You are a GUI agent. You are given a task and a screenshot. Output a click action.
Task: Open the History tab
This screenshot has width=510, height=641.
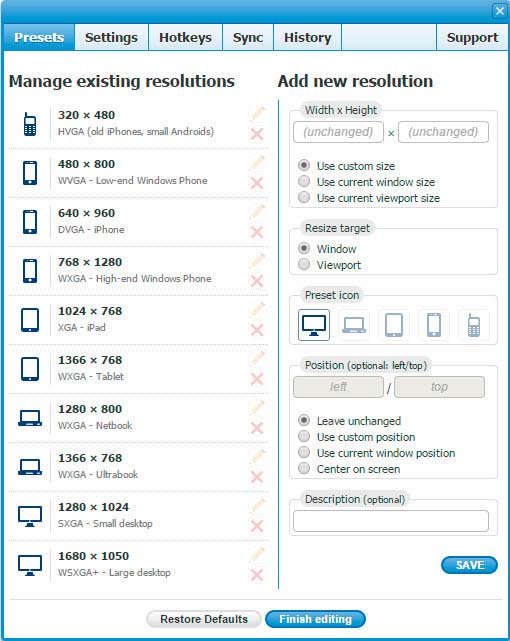pos(307,37)
